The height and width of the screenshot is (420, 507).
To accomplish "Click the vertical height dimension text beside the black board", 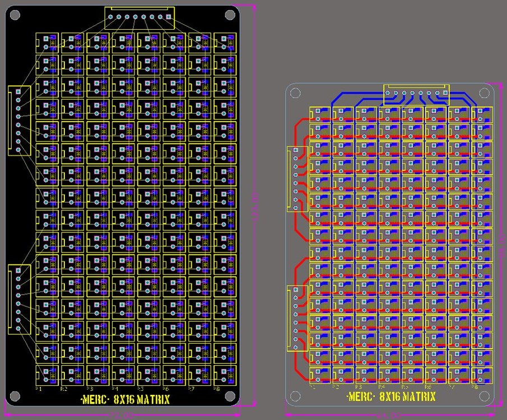I will (255, 207).
